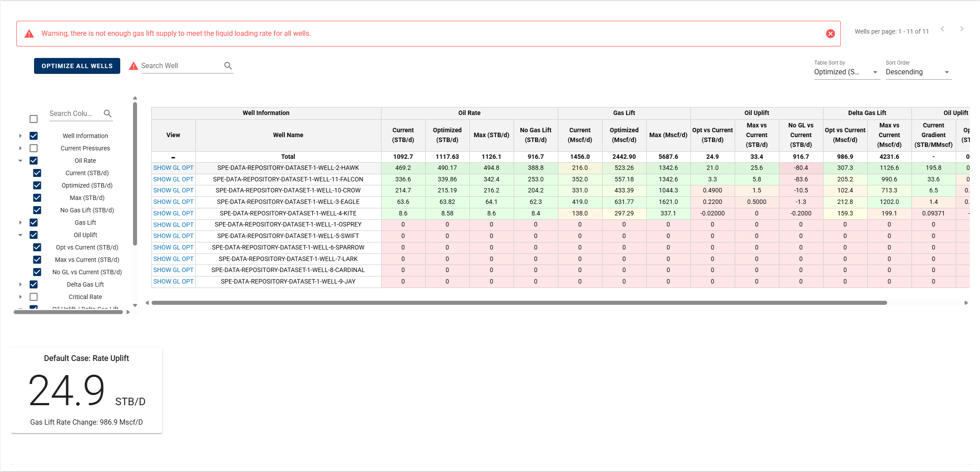Open SHOW GL OPT for WELL-2-HAWK
The width and height of the screenshot is (980, 472).
(x=173, y=168)
